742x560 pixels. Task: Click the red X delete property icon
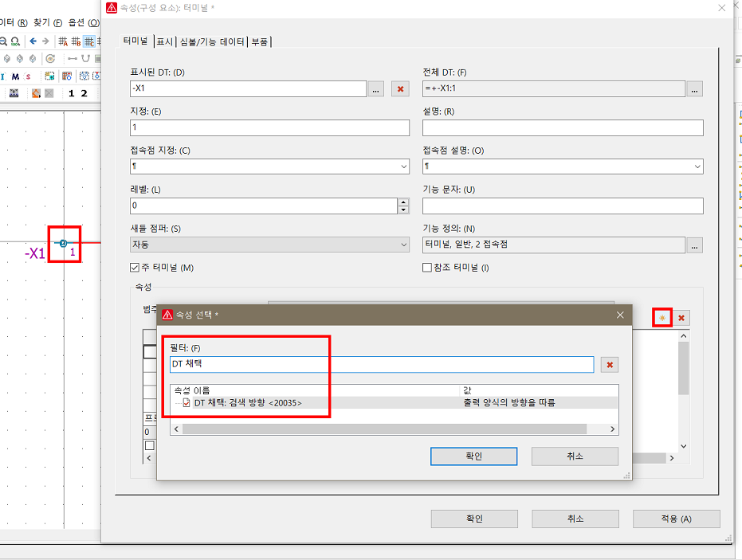click(x=681, y=318)
